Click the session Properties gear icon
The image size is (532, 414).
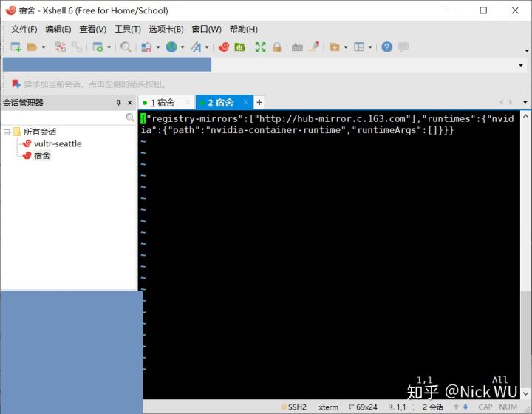pyautogui.click(x=98, y=47)
